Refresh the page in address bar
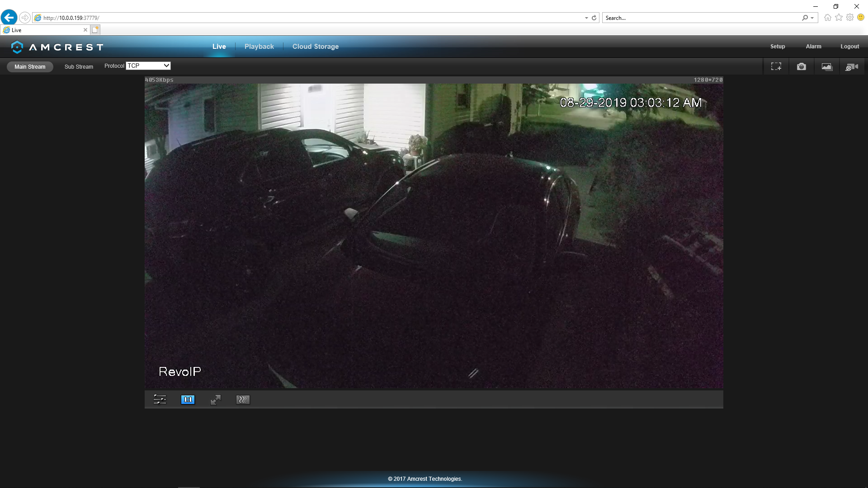Image resolution: width=868 pixels, height=488 pixels. (x=594, y=18)
